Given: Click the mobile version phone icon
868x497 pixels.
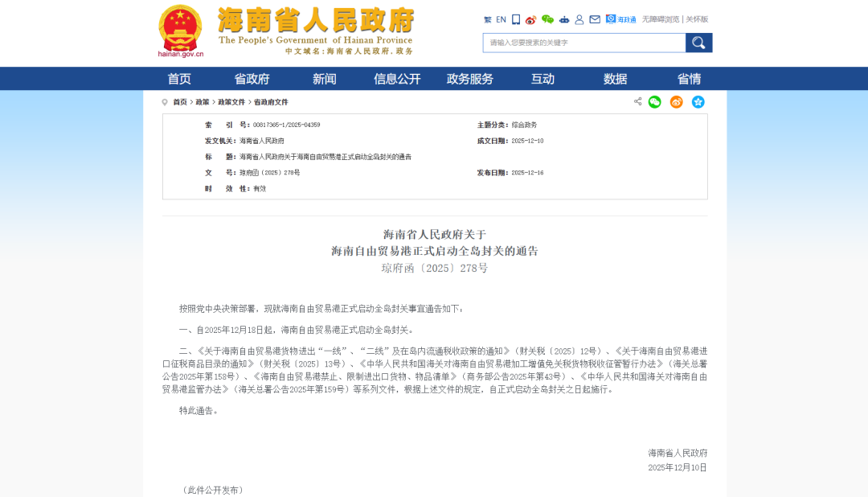Looking at the screenshot, I should pos(516,19).
